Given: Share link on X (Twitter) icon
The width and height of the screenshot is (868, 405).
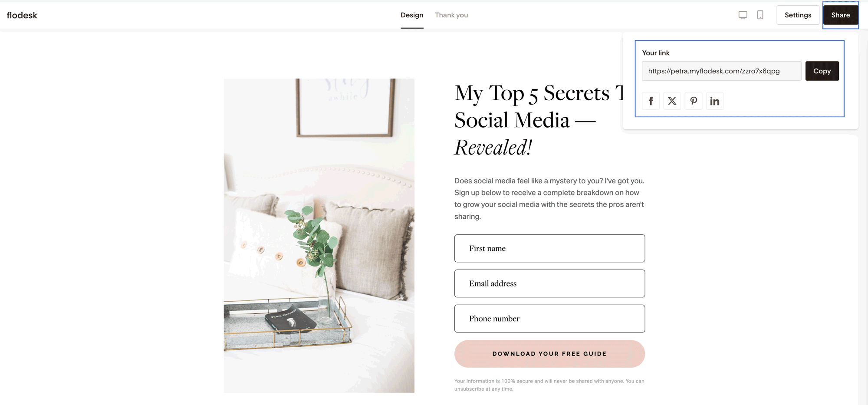Looking at the screenshot, I should click(x=672, y=101).
